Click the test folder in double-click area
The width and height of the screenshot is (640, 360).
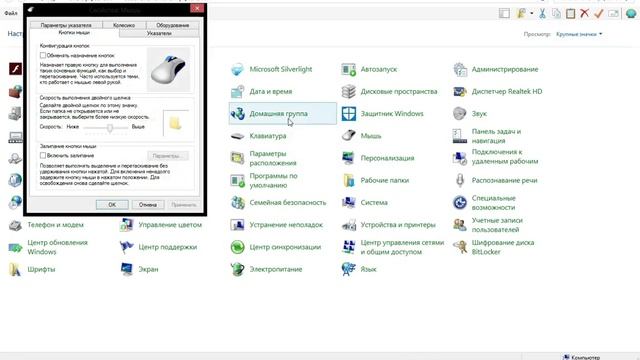click(176, 123)
